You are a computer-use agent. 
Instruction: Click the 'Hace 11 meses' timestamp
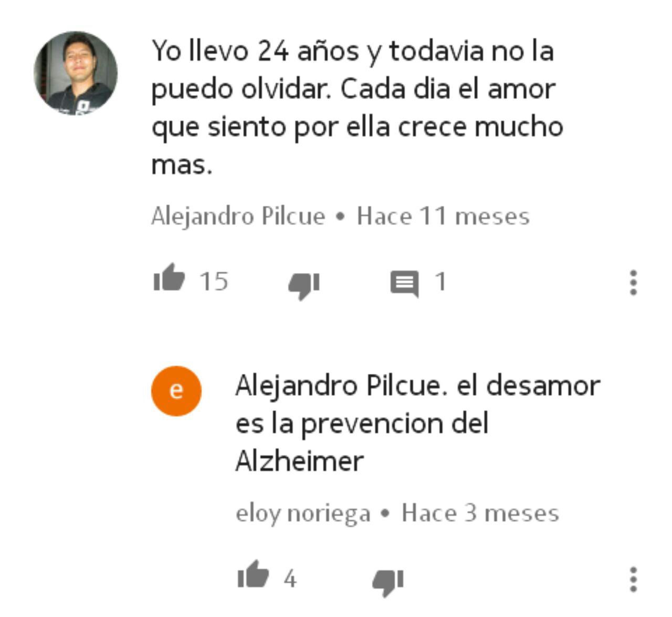443,216
